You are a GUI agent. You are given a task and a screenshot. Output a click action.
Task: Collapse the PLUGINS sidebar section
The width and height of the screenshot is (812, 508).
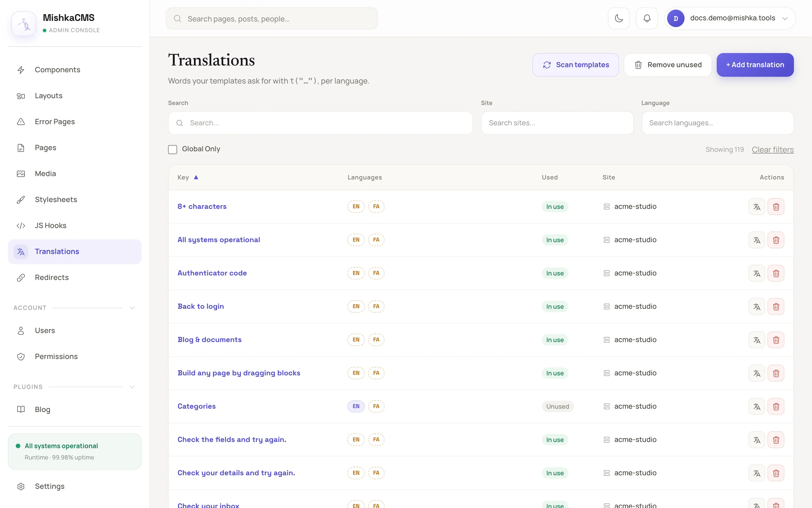[x=132, y=387]
